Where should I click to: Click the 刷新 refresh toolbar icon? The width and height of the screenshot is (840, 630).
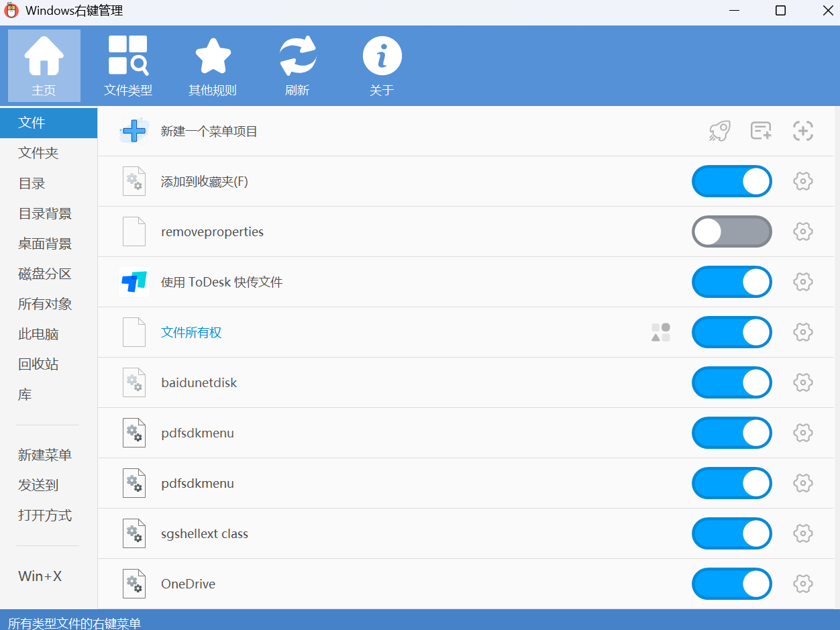(x=297, y=66)
